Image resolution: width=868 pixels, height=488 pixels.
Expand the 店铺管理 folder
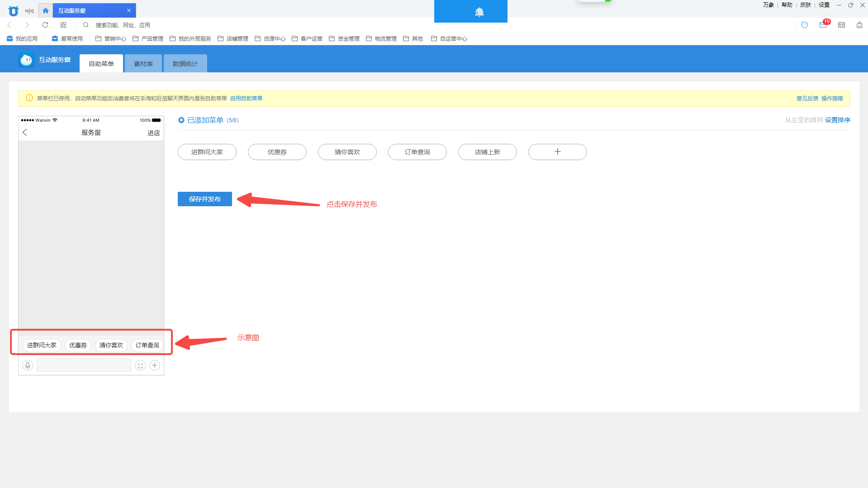pyautogui.click(x=233, y=39)
